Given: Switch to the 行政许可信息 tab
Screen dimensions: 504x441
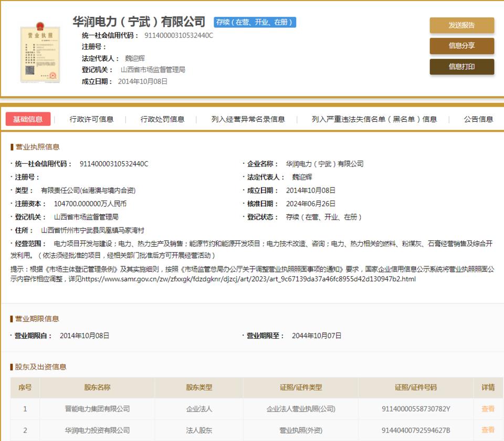Looking at the screenshot, I should coord(92,119).
